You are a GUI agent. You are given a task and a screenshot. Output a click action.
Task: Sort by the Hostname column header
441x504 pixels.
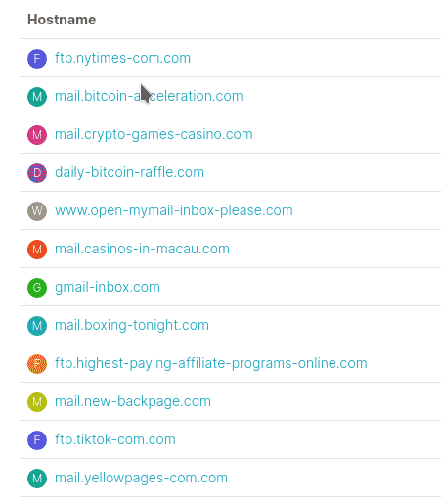coord(62,20)
